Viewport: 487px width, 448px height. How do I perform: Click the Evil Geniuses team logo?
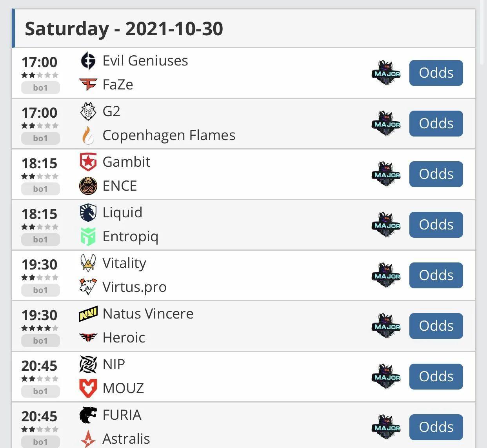coord(88,61)
